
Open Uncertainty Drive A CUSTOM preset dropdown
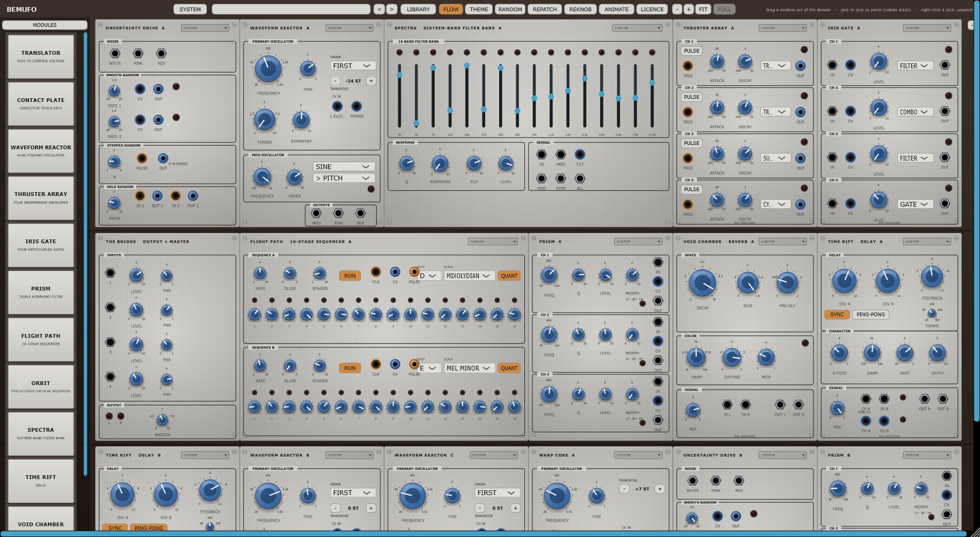pos(205,28)
